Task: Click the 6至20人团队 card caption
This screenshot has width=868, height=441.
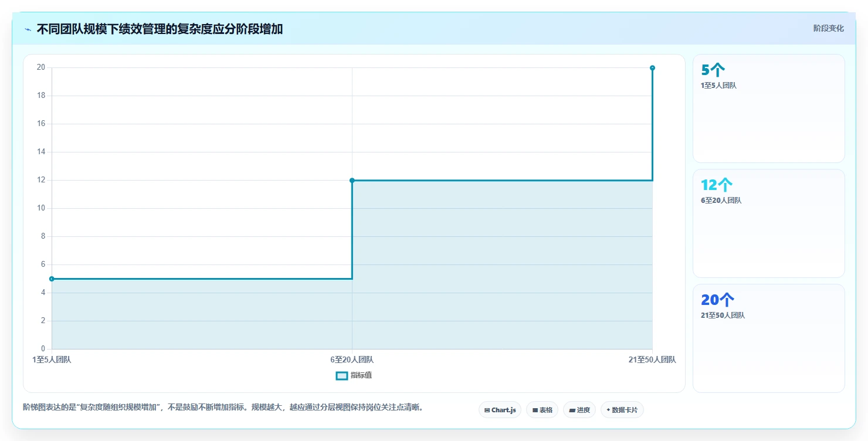Action: 721,201
